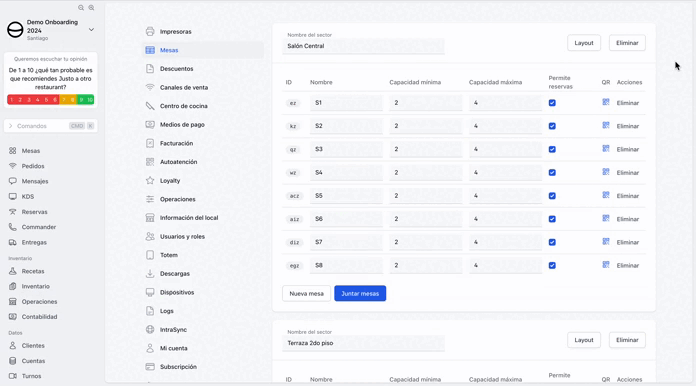
Task: Open the Medios de pago settings
Action: (x=203, y=125)
